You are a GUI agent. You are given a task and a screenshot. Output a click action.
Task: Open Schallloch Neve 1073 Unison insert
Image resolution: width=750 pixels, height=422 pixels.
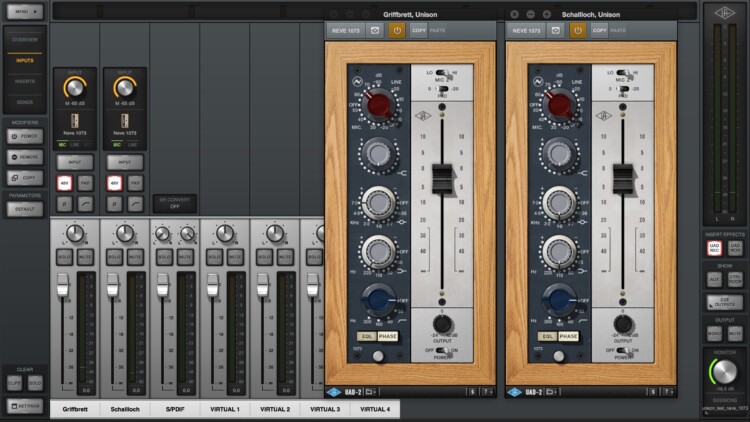[x=125, y=121]
